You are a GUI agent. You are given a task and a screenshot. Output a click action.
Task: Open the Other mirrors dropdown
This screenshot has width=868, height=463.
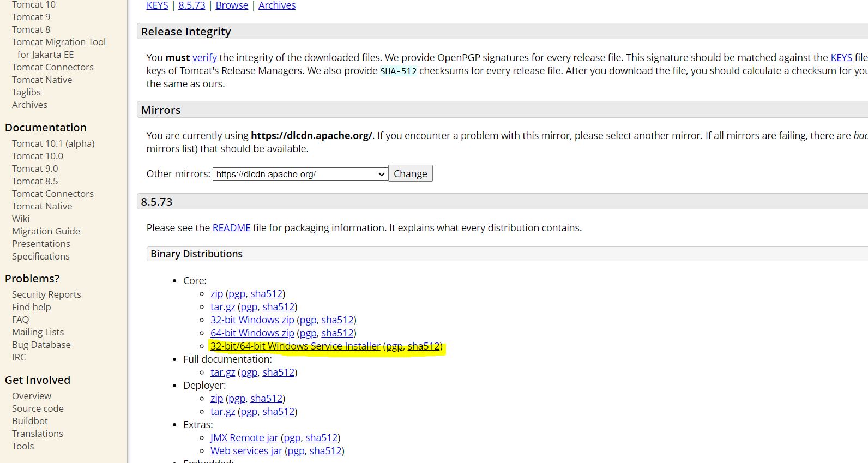pos(300,174)
